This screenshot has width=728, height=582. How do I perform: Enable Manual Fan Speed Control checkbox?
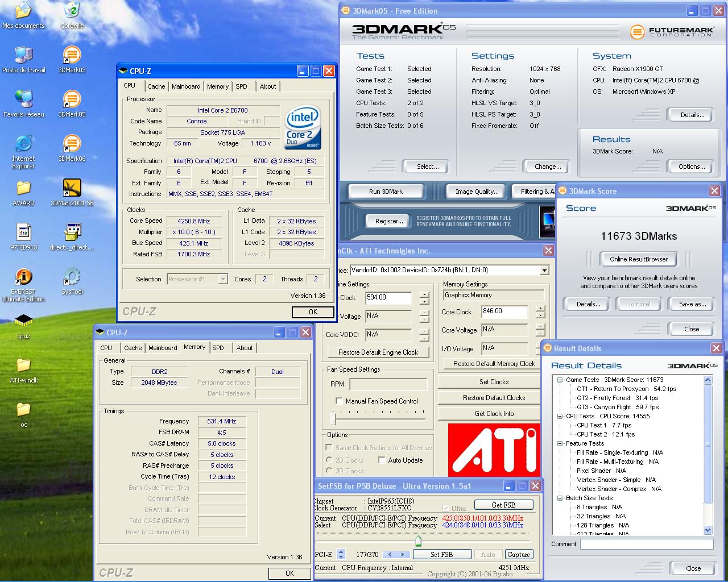[339, 401]
